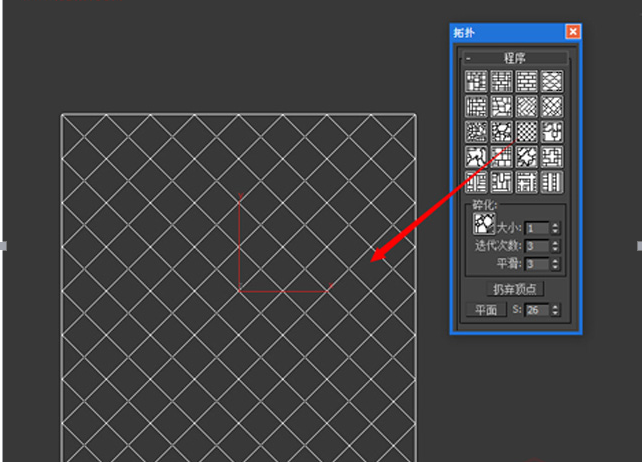Screen dimensions: 642x462
Task: Apply the vertical strips pattern ending bottom row
Action: pos(552,182)
